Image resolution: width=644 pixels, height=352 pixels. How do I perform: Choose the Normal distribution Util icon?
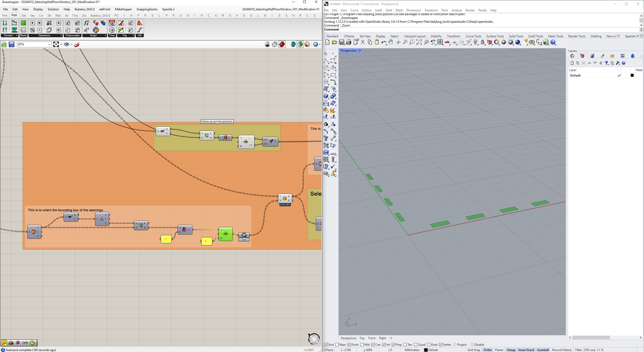click(x=140, y=23)
